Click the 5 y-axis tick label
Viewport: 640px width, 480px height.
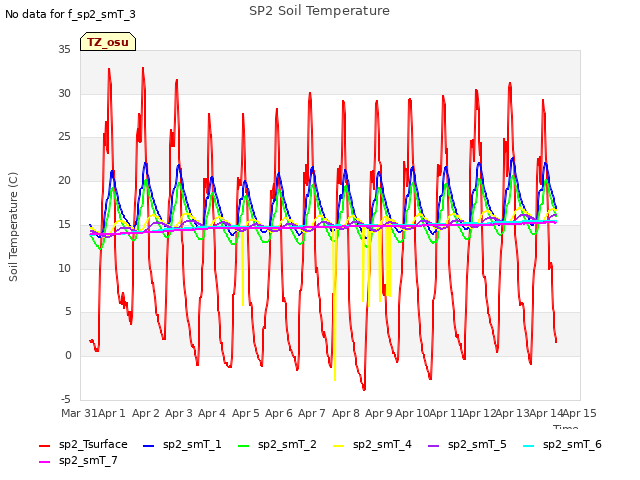tap(68, 312)
